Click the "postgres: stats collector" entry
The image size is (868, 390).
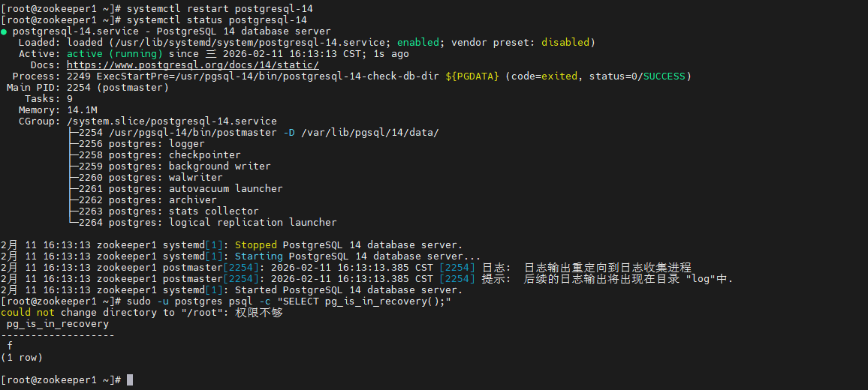coord(183,211)
